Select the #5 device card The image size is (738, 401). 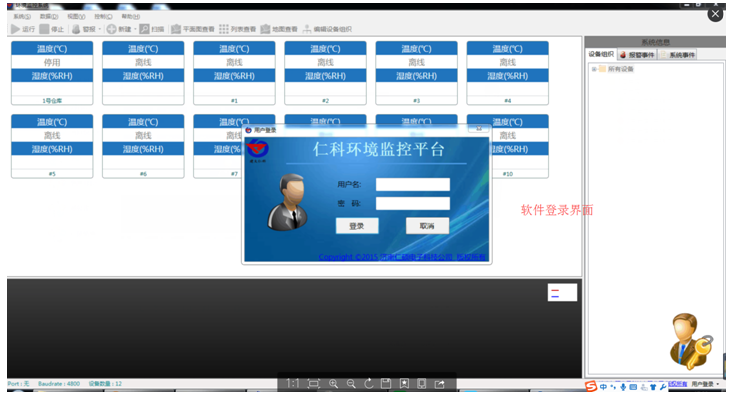pyautogui.click(x=52, y=146)
